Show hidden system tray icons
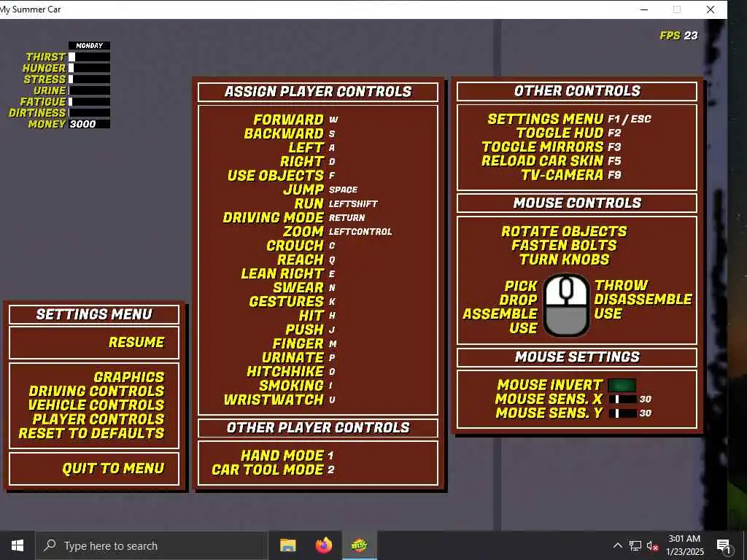Image resolution: width=747 pixels, height=560 pixels. coord(617,545)
